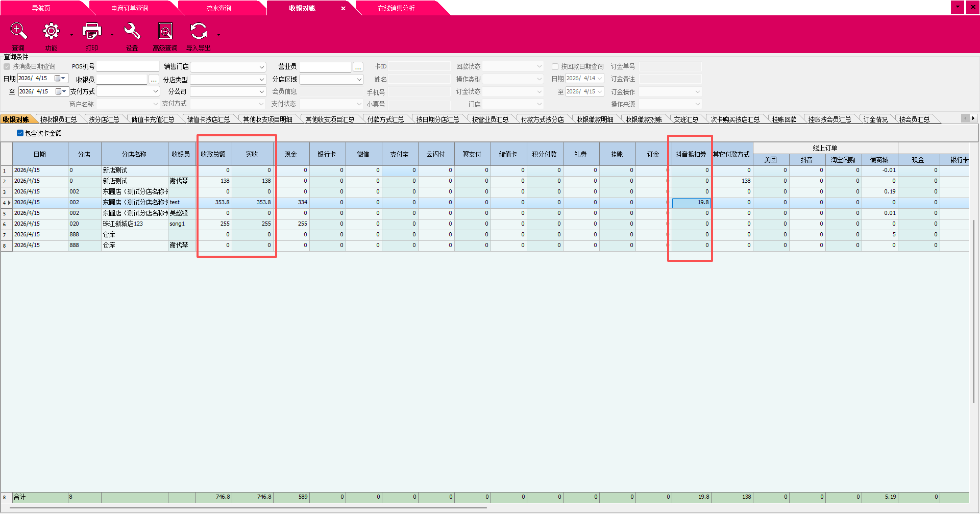Click the ellipsis button beside 收银员 field
This screenshot has height=514, width=980.
pos(154,80)
